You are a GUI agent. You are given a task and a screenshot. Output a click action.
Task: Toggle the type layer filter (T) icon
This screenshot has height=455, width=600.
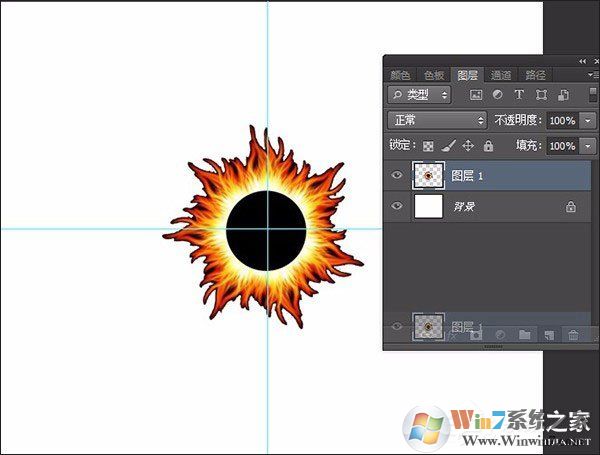pos(519,95)
